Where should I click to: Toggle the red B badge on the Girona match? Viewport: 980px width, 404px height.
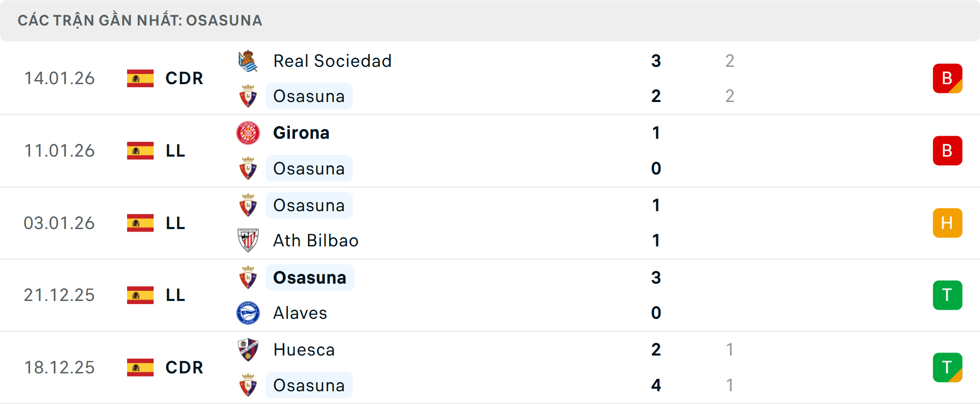[947, 150]
